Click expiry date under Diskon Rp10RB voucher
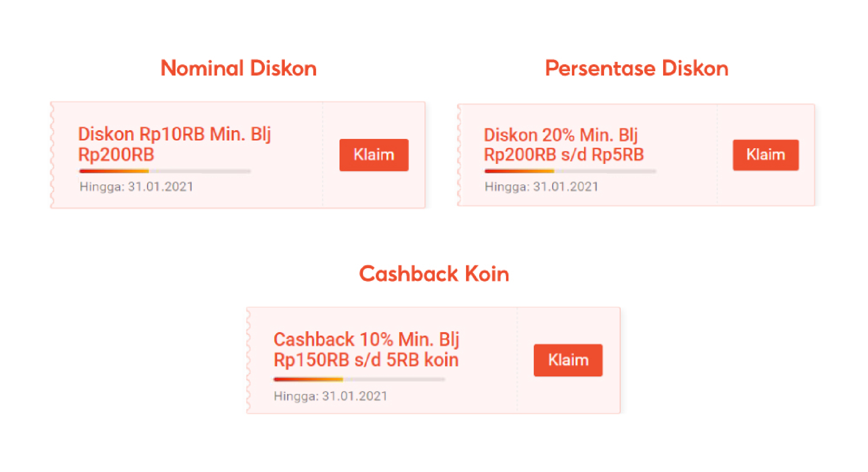This screenshot has width=868, height=472. pyautogui.click(x=136, y=186)
